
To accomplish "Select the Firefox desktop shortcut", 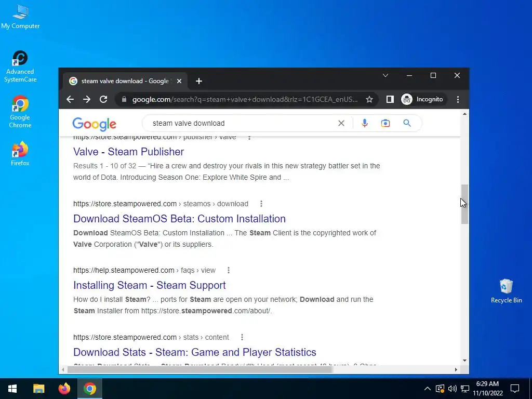I will coord(20,153).
